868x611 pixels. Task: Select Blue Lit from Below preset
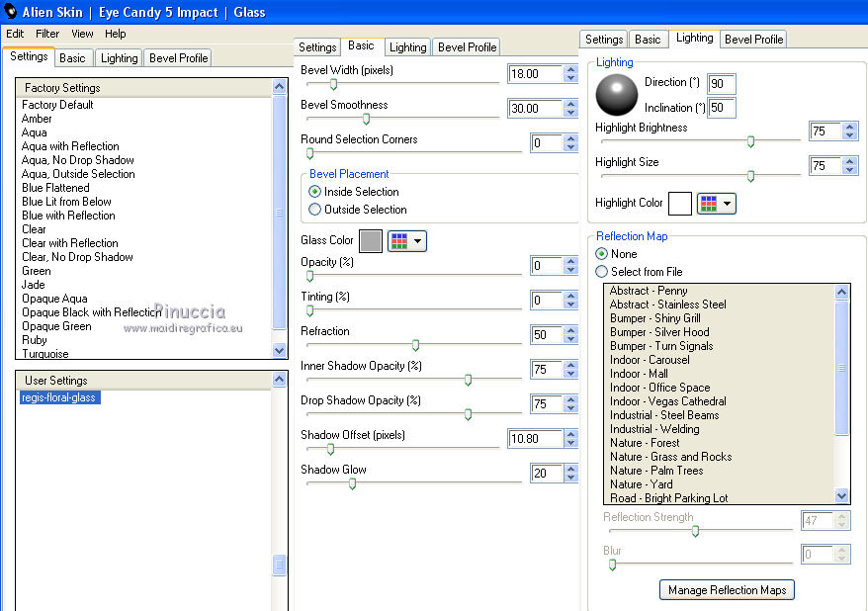point(66,202)
